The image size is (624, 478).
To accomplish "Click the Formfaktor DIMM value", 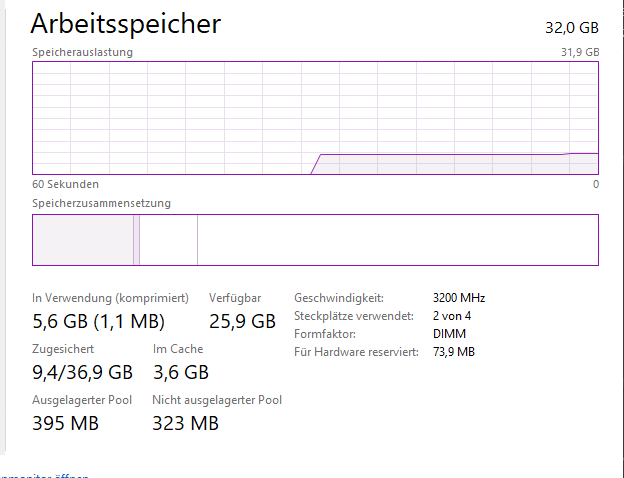I will (x=449, y=334).
